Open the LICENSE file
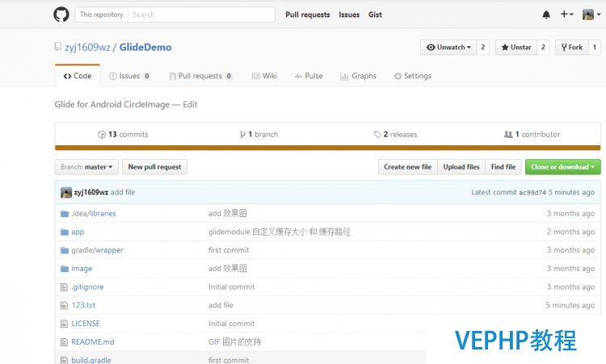The image size is (606, 364). pos(86,324)
